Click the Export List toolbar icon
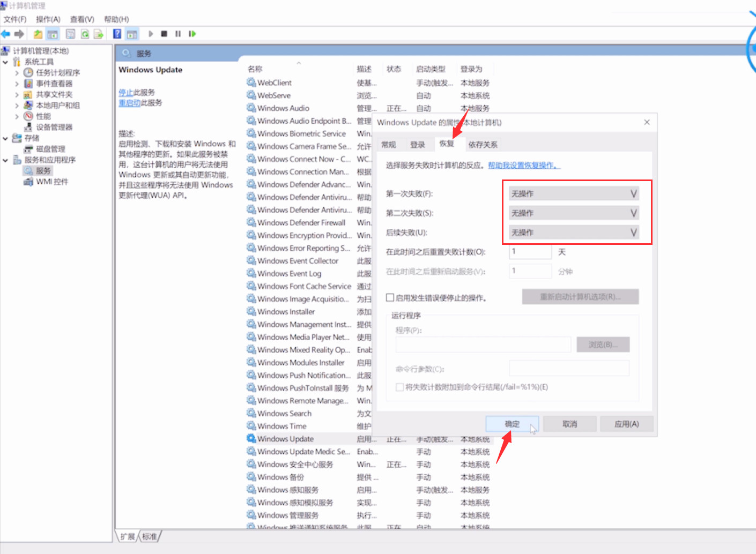756x554 pixels. (99, 34)
